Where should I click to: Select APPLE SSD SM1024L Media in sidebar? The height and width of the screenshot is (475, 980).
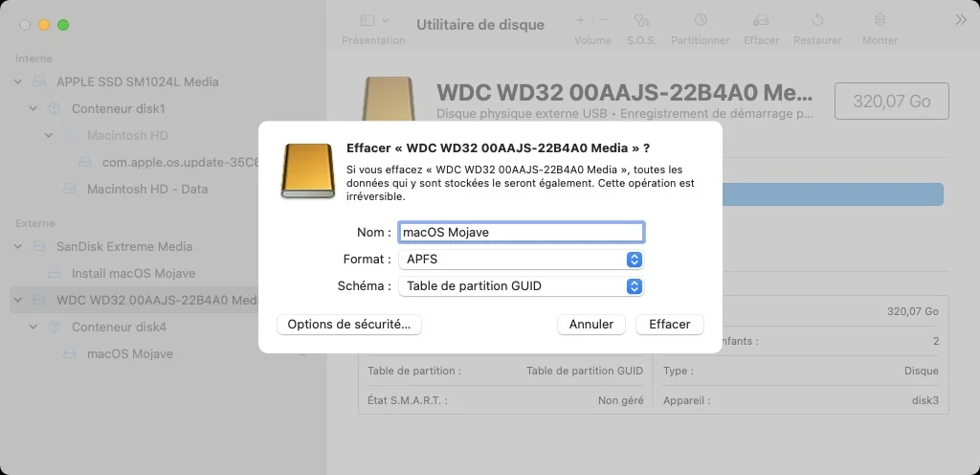click(x=138, y=81)
